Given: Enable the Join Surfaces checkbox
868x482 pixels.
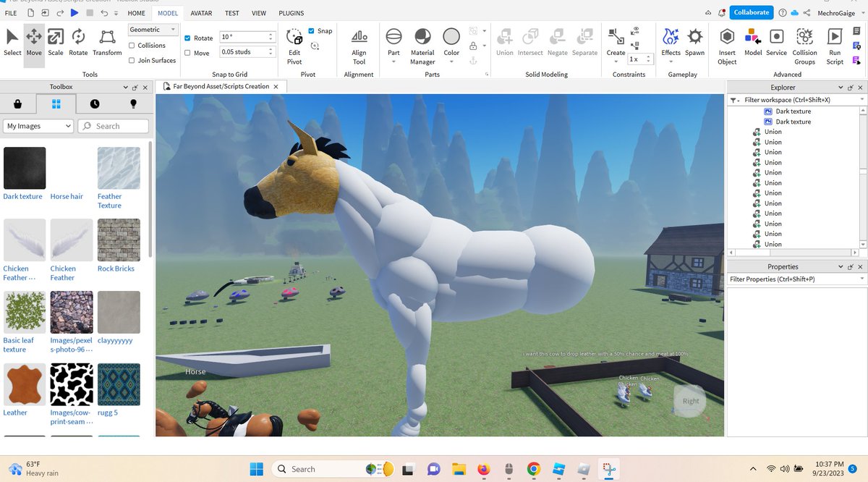Looking at the screenshot, I should pos(132,61).
